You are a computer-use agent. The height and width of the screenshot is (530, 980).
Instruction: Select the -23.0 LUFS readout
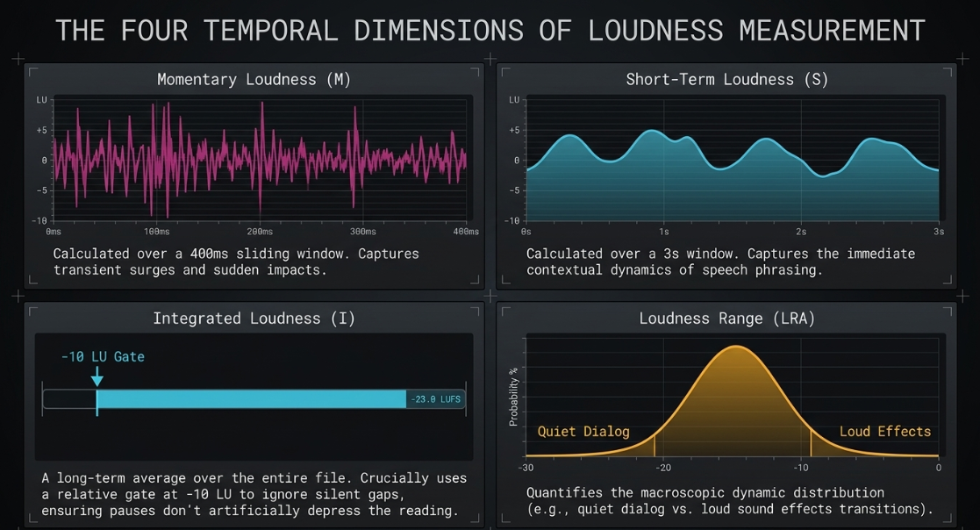pyautogui.click(x=436, y=399)
